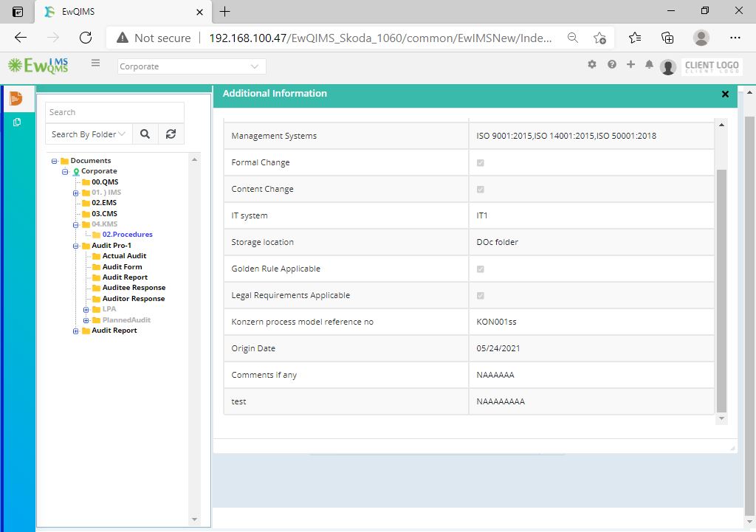Open the browser profile icon
The width and height of the screenshot is (756, 532).
701,38
